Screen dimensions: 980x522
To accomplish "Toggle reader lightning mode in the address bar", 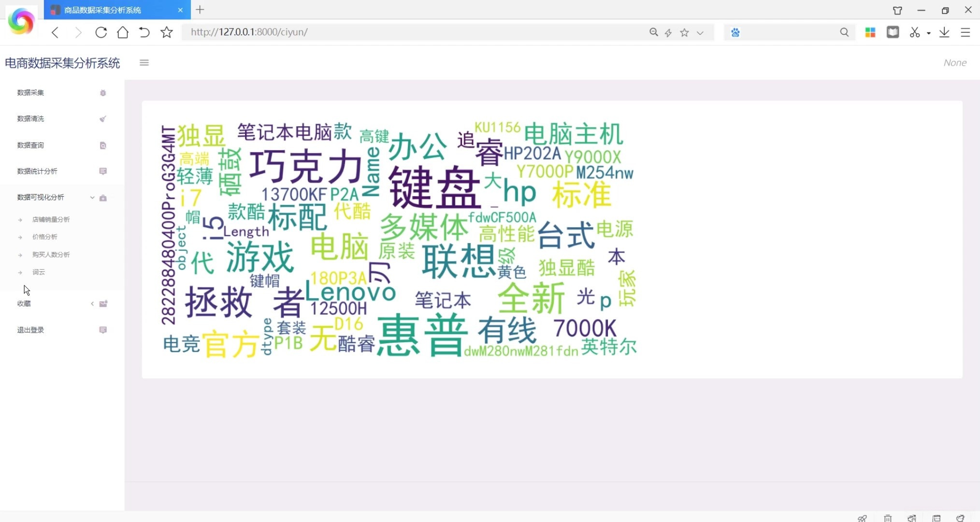I will click(x=668, y=32).
